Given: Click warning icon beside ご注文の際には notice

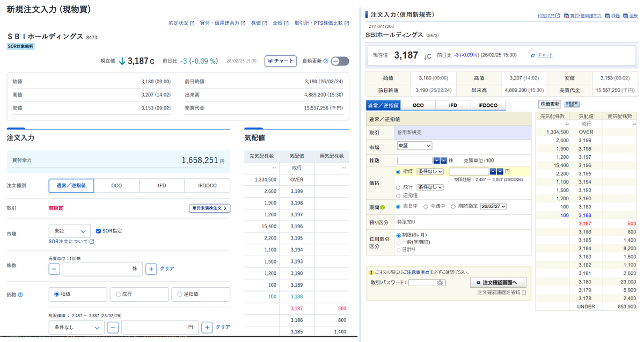Looking at the screenshot, I should [370, 272].
